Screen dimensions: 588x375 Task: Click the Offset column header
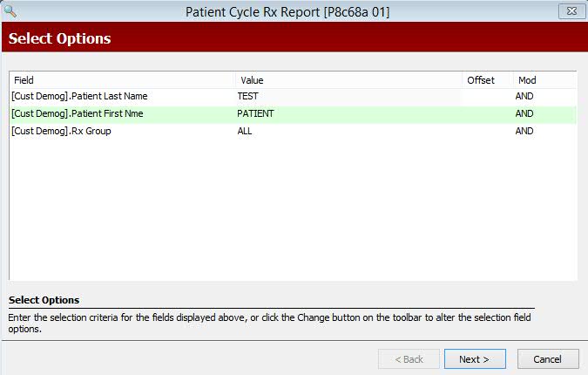pos(485,80)
